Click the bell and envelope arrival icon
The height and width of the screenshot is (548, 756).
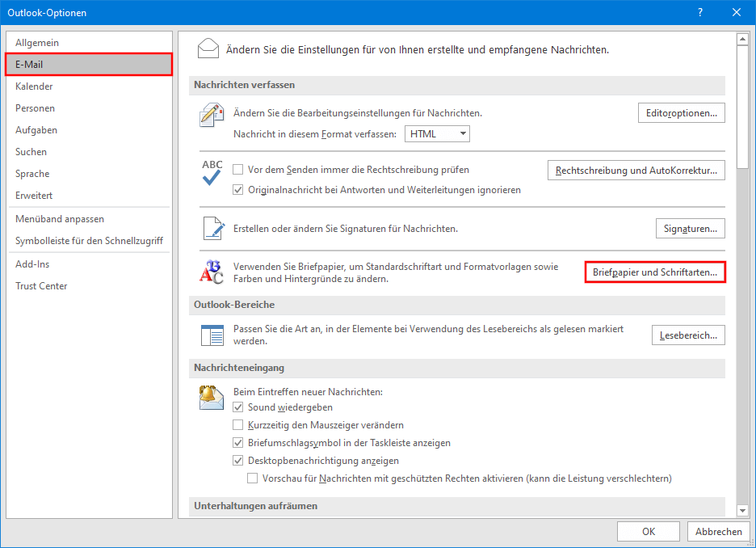point(212,398)
